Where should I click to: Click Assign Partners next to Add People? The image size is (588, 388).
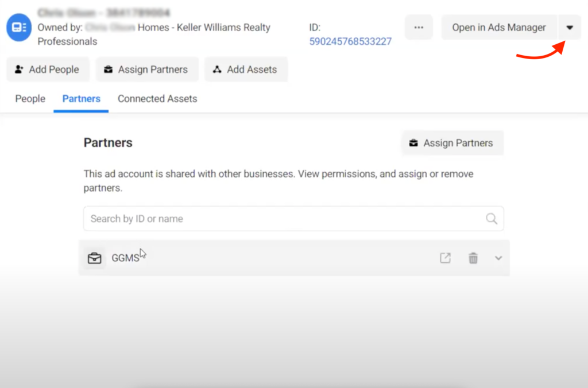[x=146, y=69]
